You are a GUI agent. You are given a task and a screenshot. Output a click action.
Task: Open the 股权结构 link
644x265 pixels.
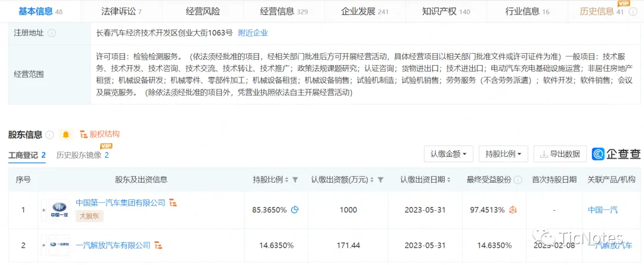click(100, 134)
